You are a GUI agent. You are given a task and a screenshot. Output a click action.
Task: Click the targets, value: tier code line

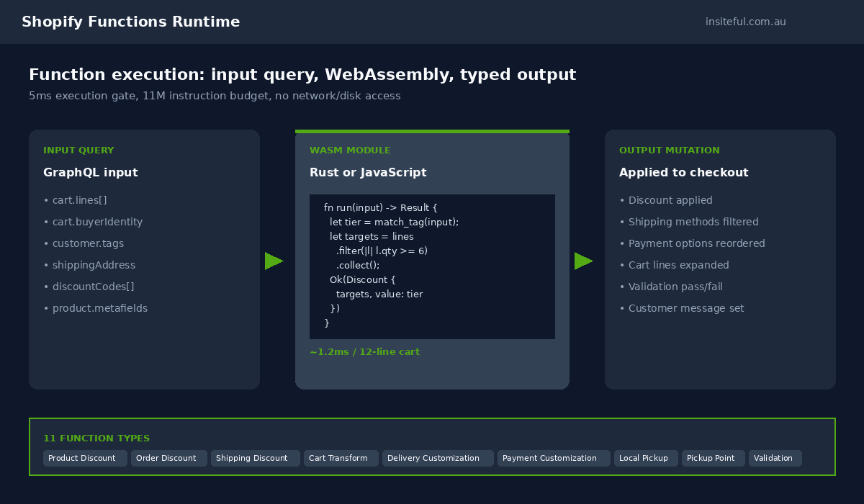point(379,294)
